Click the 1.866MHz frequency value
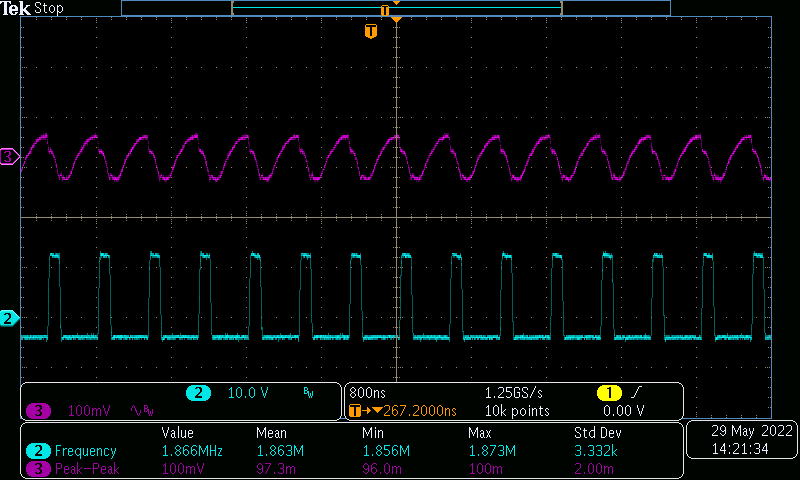The height and width of the screenshot is (480, 800). click(192, 451)
